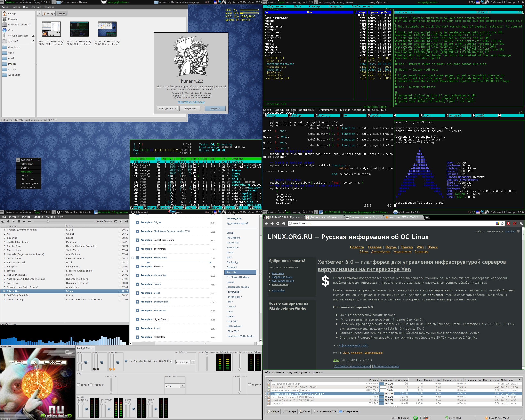This screenshot has width=525, height=420.
Task: Toggle the rear channel checkbox in the mixer
Action: tap(102, 362)
